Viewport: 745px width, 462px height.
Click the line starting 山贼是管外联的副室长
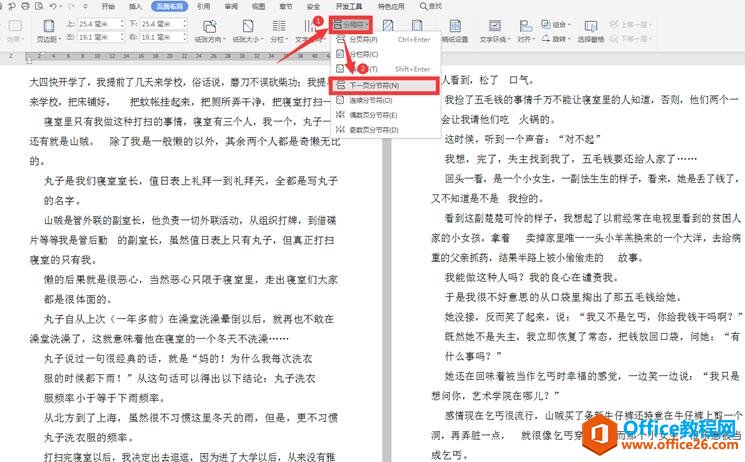pyautogui.click(x=190, y=221)
